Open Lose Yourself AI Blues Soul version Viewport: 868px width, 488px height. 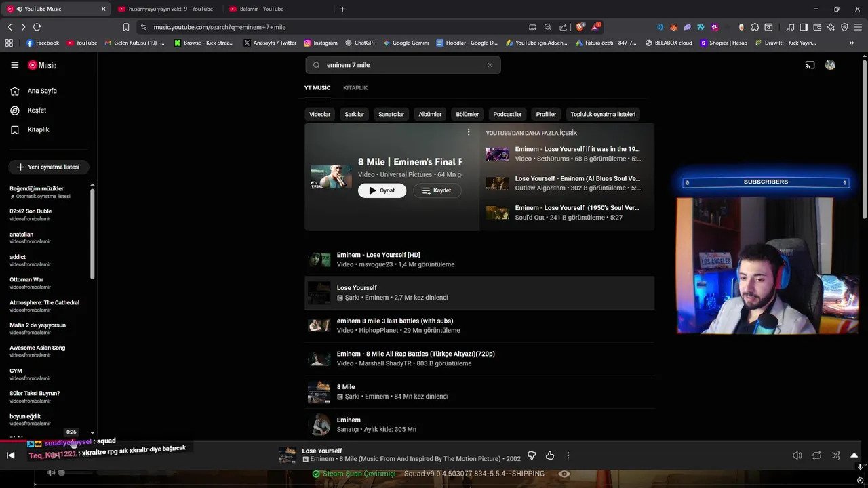point(564,183)
